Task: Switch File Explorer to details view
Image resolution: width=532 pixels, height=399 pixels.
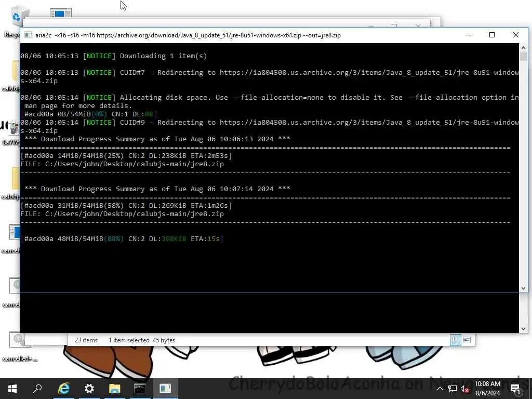Action: click(x=456, y=340)
